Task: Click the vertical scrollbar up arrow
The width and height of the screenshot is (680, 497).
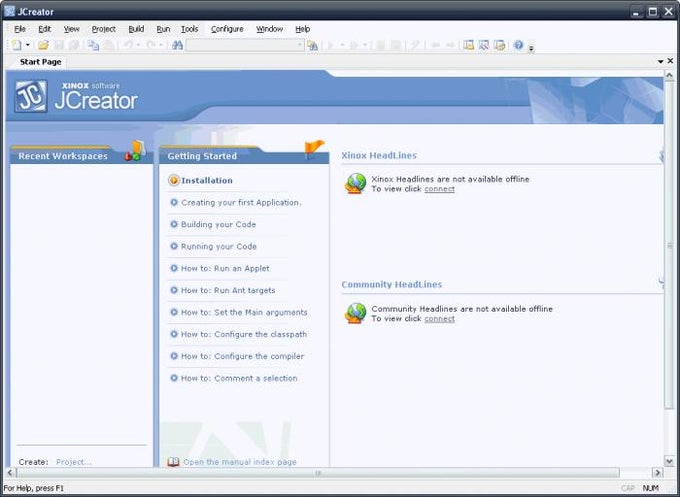Action: click(669, 75)
